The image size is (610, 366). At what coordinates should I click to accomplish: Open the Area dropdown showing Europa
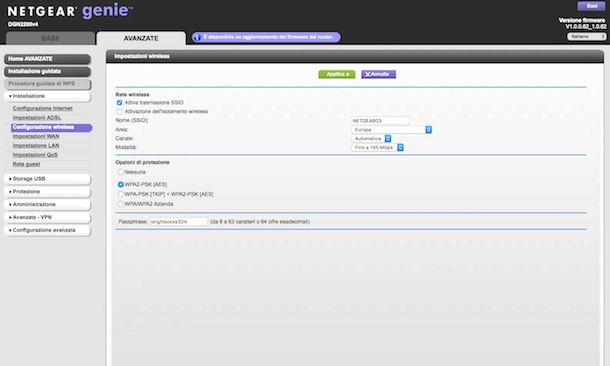click(392, 130)
